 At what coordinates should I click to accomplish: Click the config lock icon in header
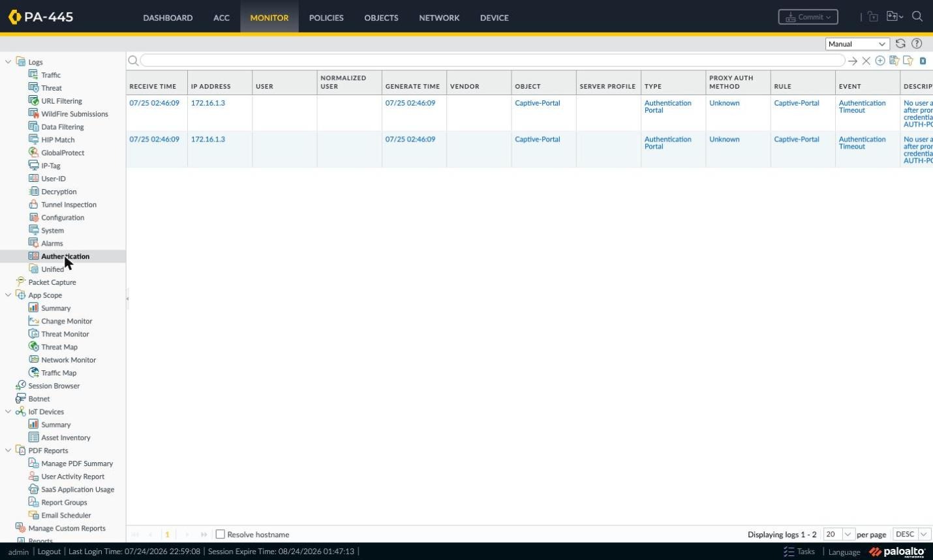(x=873, y=17)
